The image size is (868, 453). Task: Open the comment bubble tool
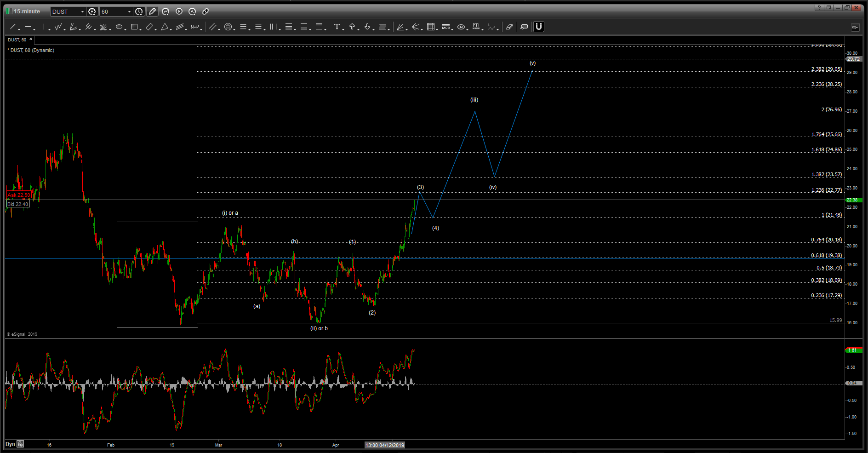524,27
